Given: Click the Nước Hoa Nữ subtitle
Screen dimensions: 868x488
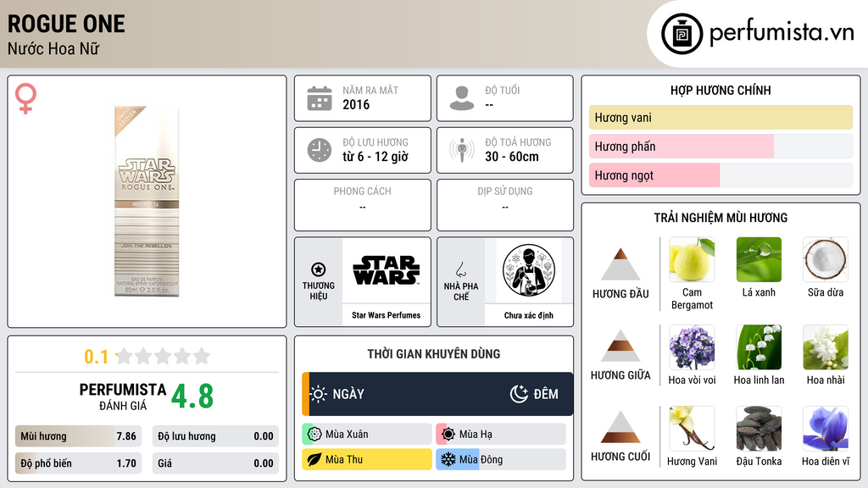Looking at the screenshot, I should (x=53, y=49).
